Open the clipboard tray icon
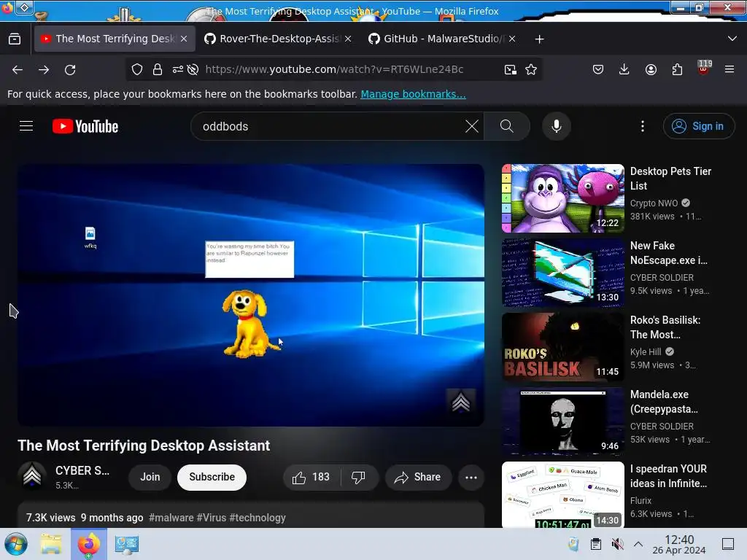 tap(595, 544)
